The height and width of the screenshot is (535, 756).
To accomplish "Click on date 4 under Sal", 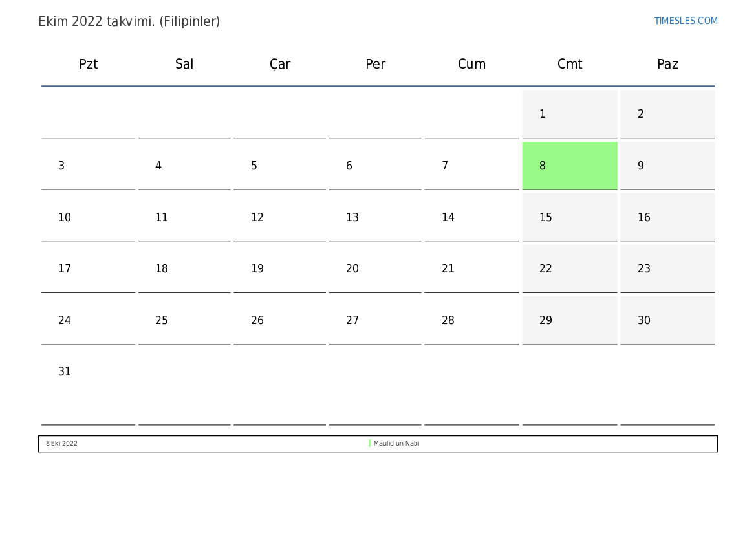I will (158, 166).
